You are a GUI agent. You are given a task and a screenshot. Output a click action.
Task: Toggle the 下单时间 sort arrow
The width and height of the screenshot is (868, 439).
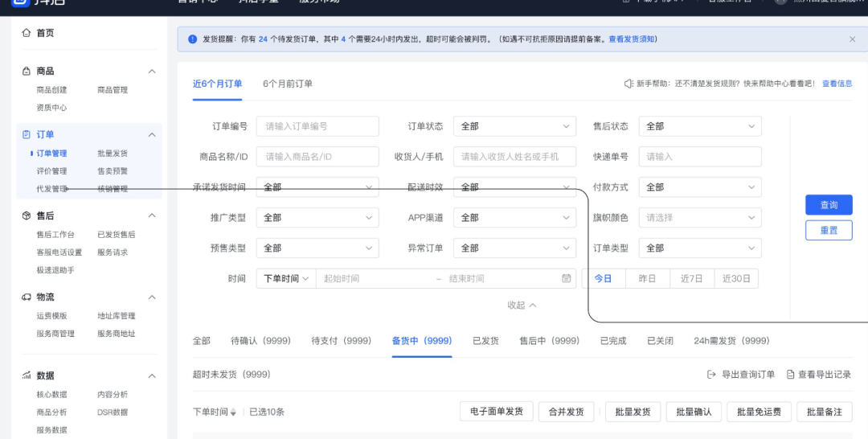233,412
